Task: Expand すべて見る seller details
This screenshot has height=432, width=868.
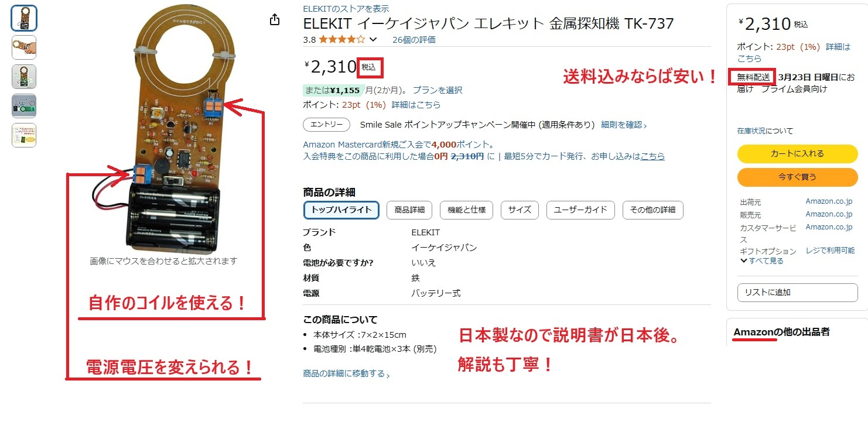Action: 762,261
